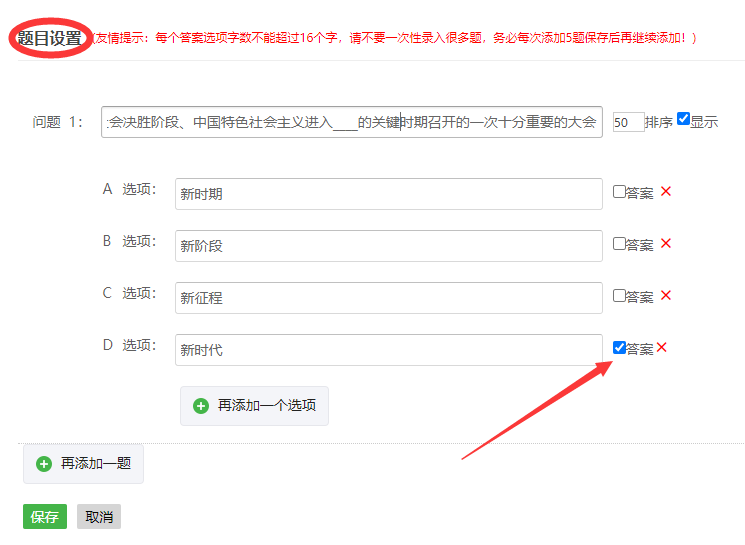Click the 题目设置 heading
The width and height of the screenshot is (745, 545).
pos(49,38)
